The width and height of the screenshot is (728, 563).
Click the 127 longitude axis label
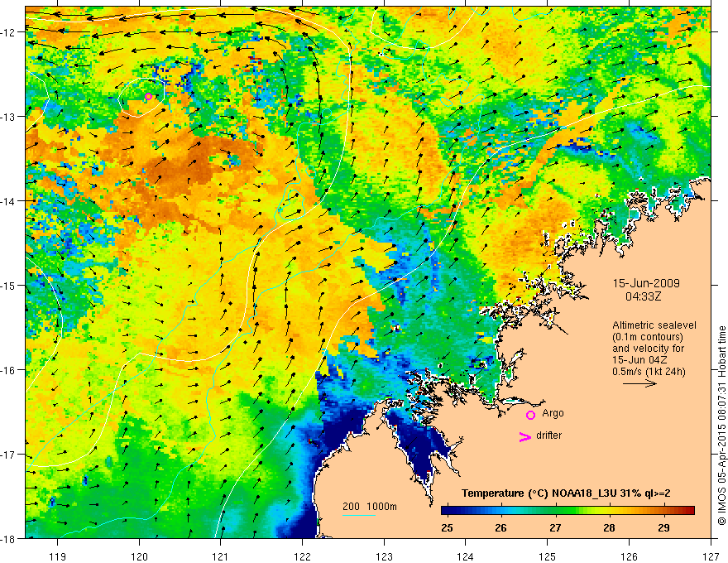point(711,556)
